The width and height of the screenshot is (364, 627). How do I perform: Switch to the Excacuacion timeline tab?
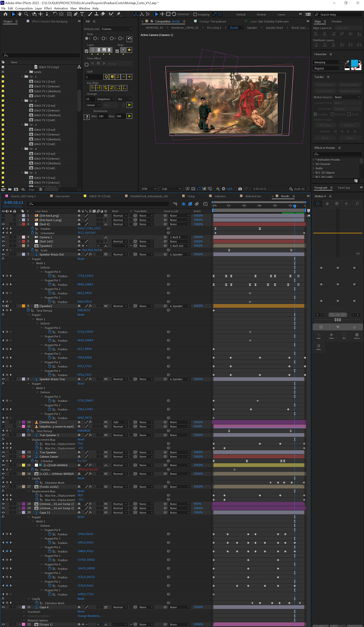pos(63,196)
